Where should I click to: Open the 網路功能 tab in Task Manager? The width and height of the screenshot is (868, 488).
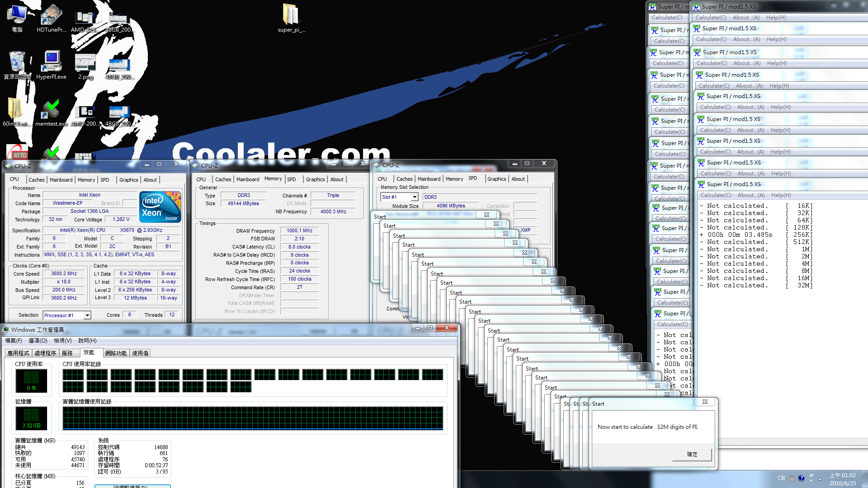pos(116,353)
